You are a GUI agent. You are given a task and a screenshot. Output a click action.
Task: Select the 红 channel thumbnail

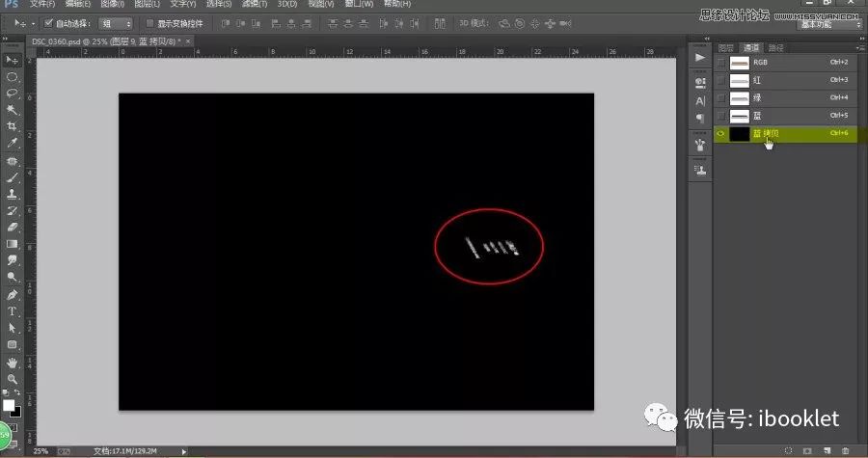pos(740,80)
